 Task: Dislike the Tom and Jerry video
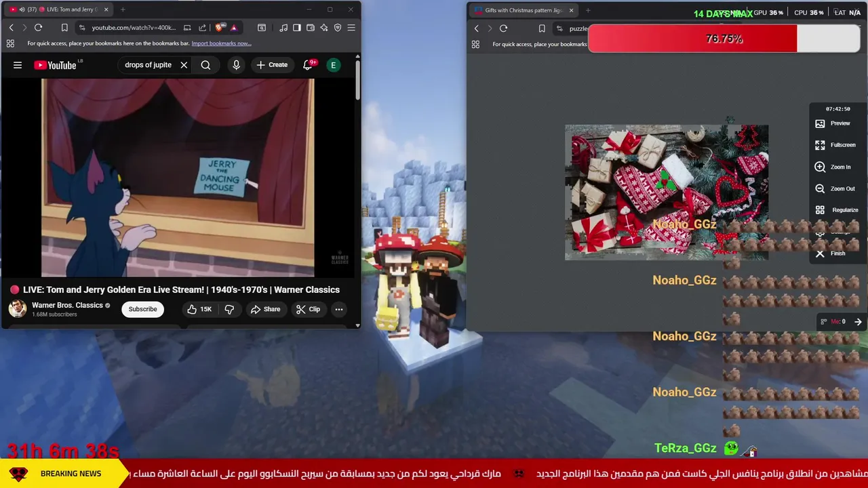click(229, 309)
